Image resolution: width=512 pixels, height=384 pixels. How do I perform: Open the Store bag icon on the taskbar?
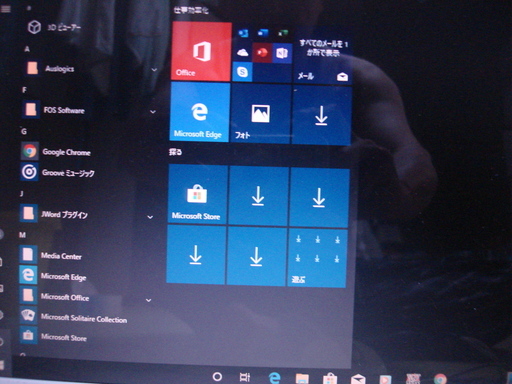[x=330, y=379]
